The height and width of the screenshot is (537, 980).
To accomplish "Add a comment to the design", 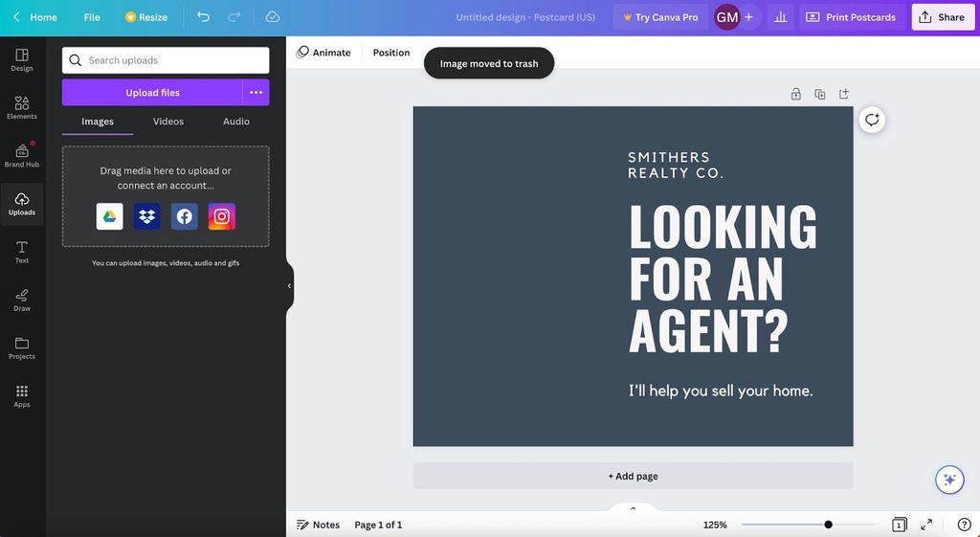I will point(872,120).
